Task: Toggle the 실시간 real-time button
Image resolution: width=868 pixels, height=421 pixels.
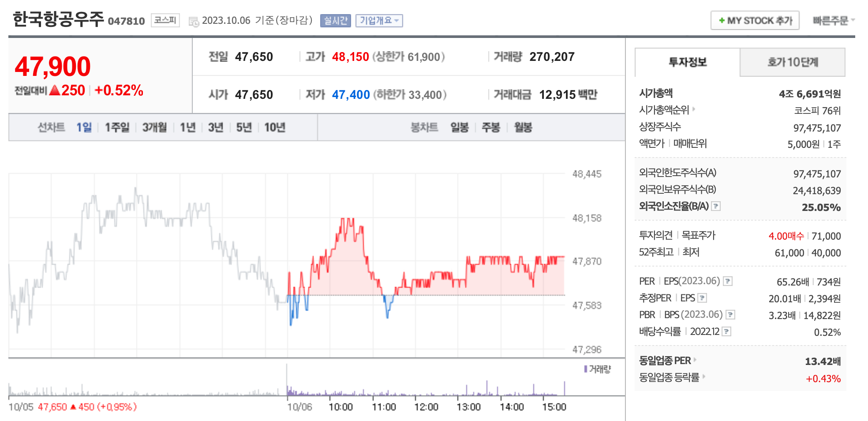Action: [336, 21]
